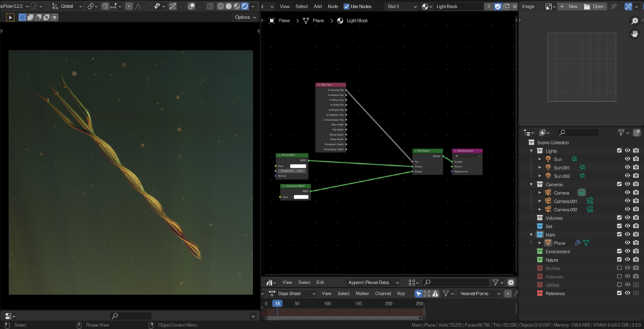Expand the Plane object in outliner
This screenshot has width=644, height=329.
click(540, 243)
